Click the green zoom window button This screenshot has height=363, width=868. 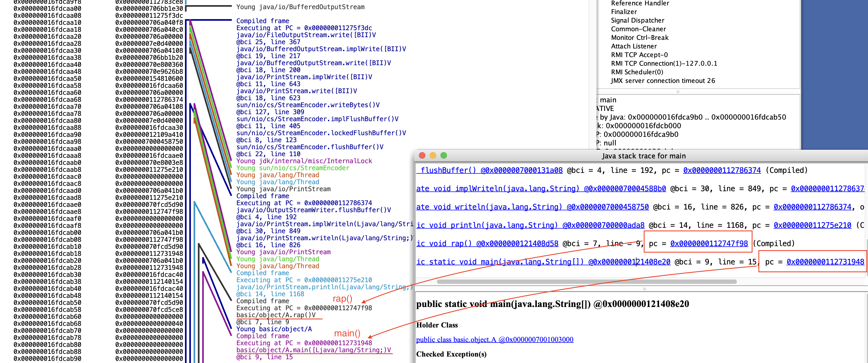point(443,155)
